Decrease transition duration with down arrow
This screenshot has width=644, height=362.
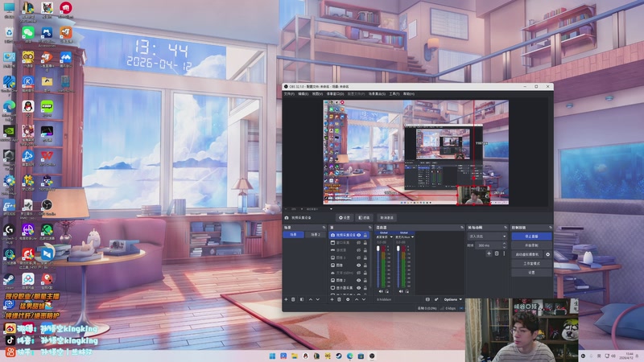(x=505, y=247)
